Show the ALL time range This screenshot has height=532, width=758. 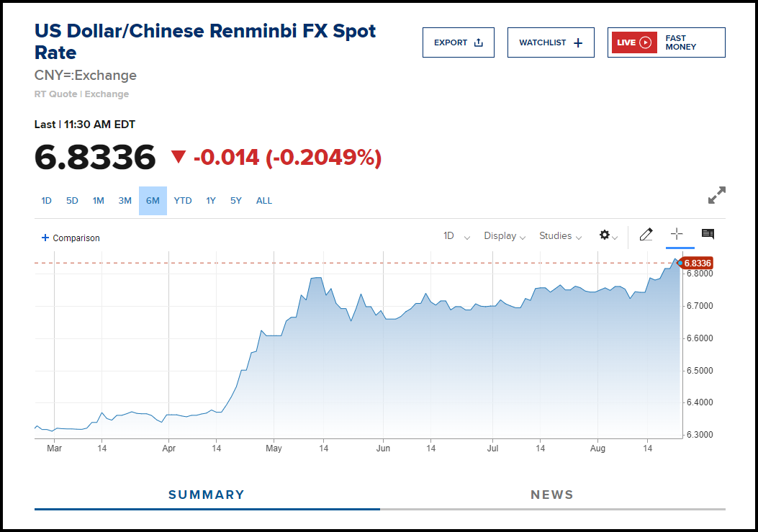(264, 201)
